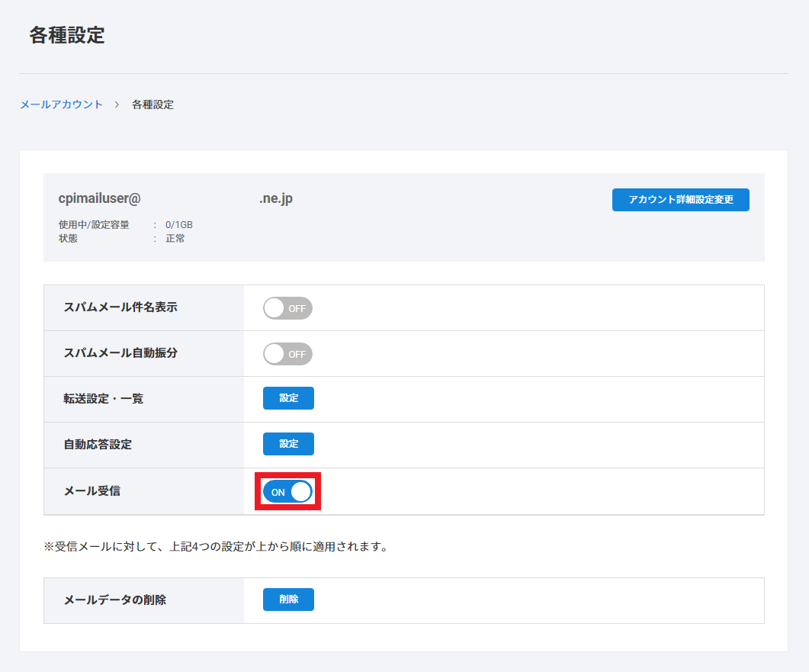The width and height of the screenshot is (809, 672).
Task: Click the アカウント詳細設定変更 button
Action: tap(680, 200)
